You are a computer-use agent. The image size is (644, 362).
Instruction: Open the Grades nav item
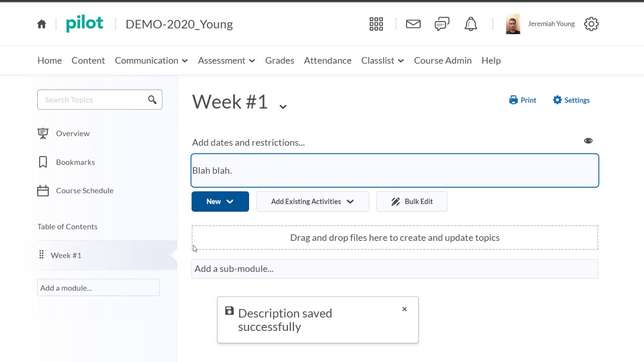(280, 60)
